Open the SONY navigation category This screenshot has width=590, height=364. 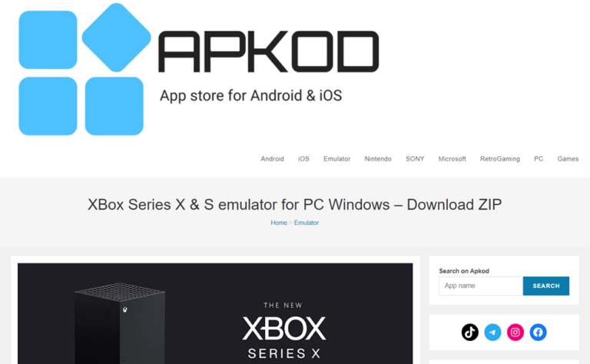(x=415, y=159)
